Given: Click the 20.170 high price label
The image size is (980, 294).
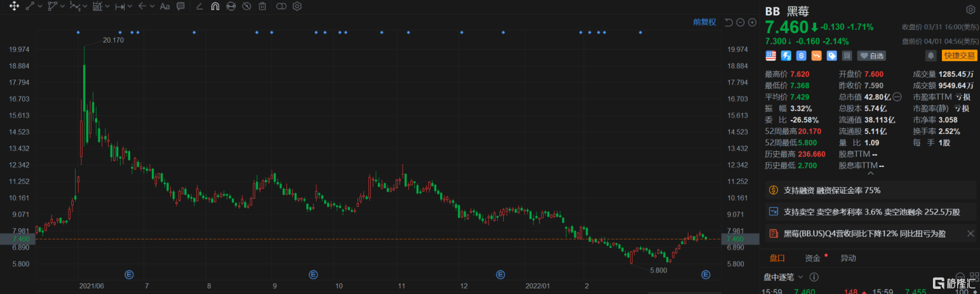Looking at the screenshot, I should 113,40.
